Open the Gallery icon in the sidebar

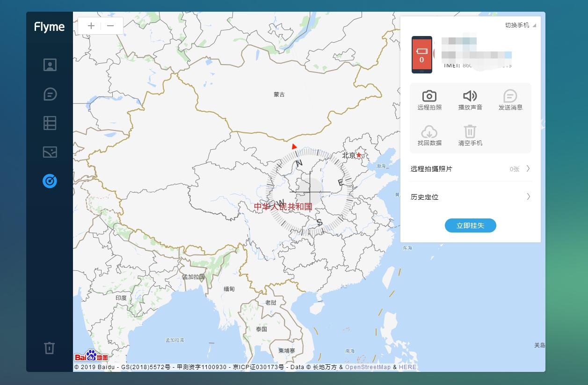[x=50, y=152]
